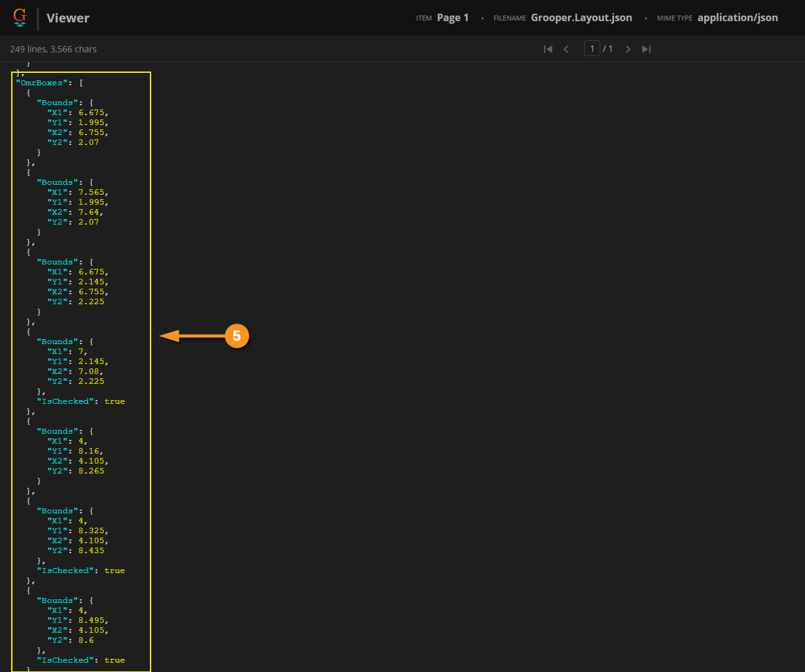805x672 pixels.
Task: Focus the current page number field
Action: pyautogui.click(x=592, y=49)
